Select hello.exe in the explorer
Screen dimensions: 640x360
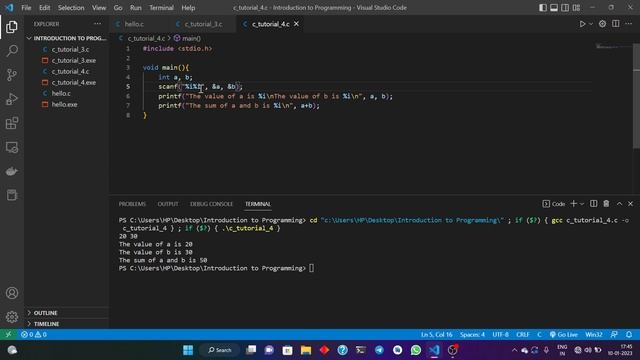(x=64, y=104)
